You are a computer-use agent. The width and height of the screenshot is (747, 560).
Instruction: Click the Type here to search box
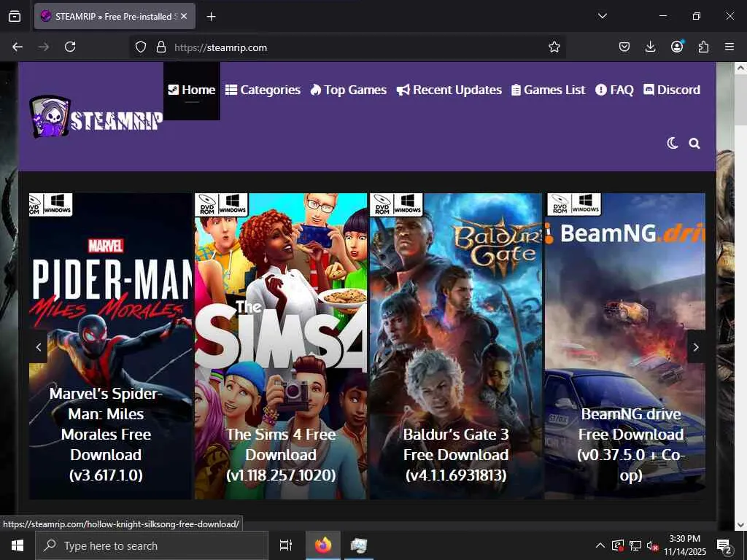click(x=152, y=545)
